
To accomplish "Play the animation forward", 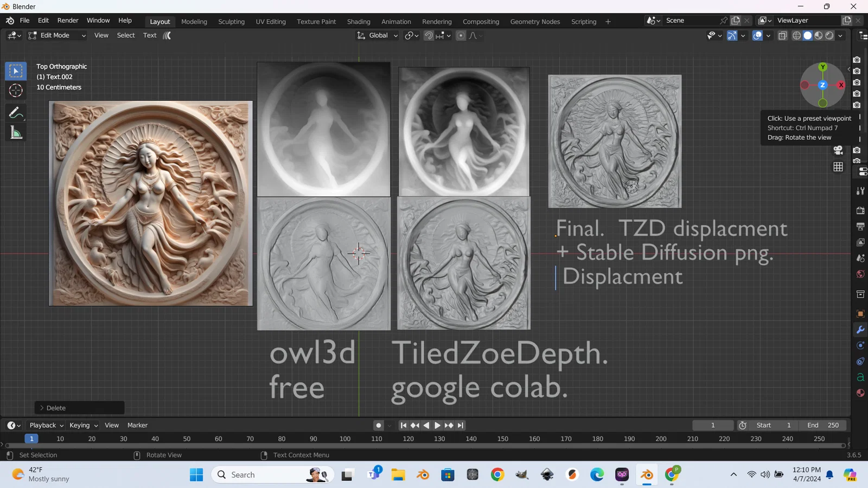I will (x=437, y=426).
